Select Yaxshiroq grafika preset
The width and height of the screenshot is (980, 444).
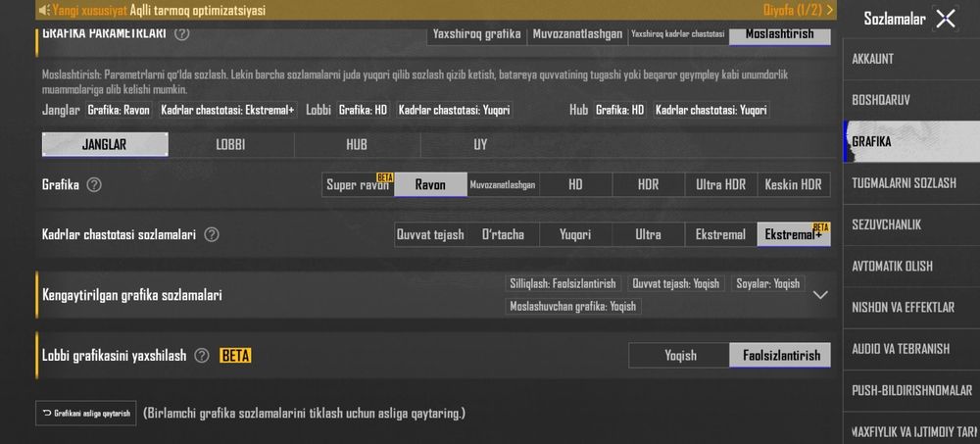(x=477, y=34)
